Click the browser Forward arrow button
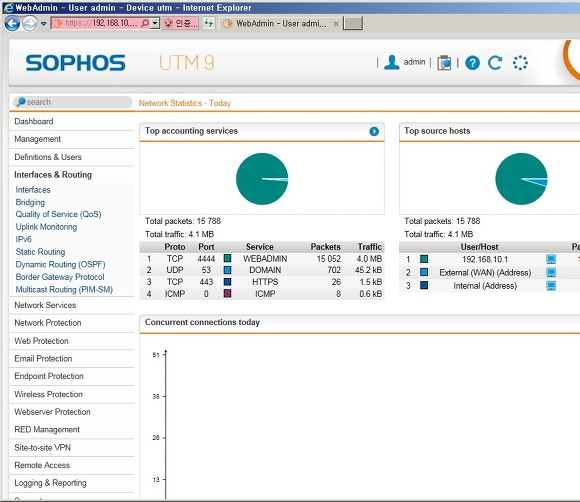 click(30, 24)
